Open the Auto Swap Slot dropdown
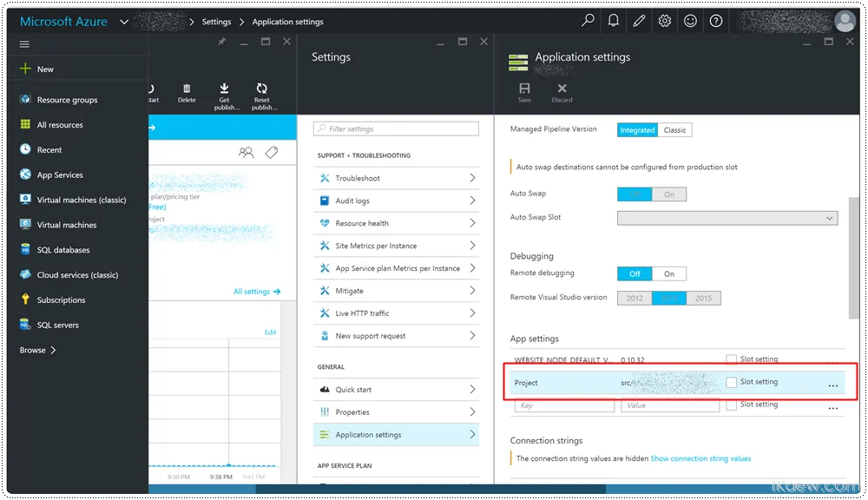The image size is (868, 500). pos(727,218)
